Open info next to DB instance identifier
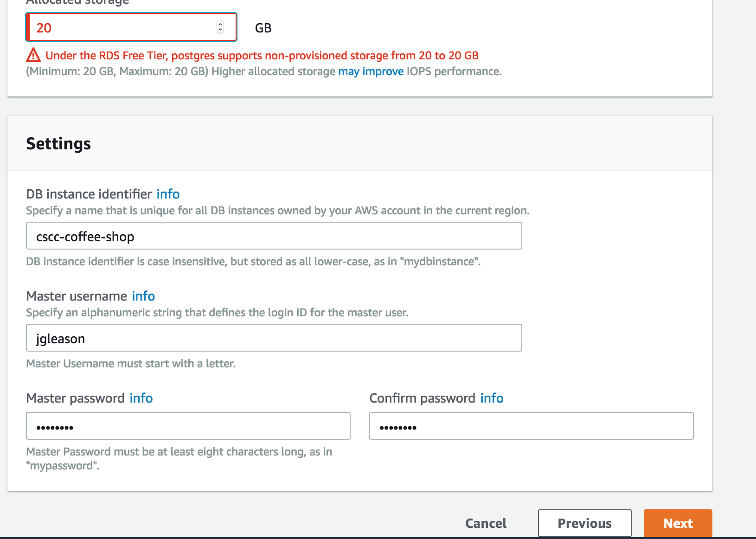756x539 pixels. 168,194
